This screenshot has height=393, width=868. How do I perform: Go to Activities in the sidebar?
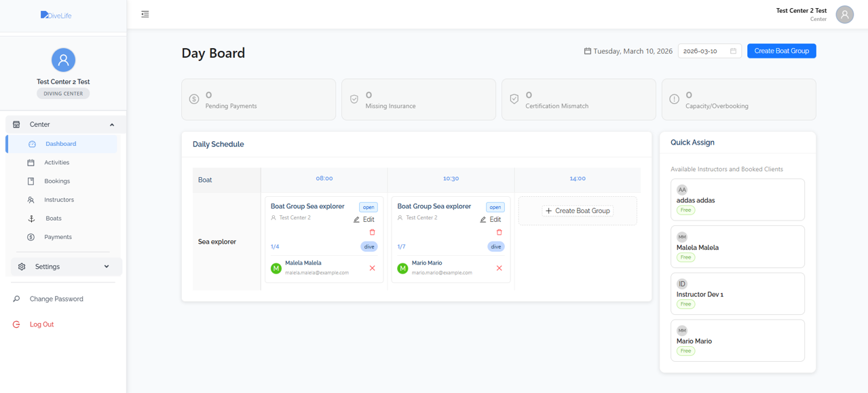coord(56,163)
